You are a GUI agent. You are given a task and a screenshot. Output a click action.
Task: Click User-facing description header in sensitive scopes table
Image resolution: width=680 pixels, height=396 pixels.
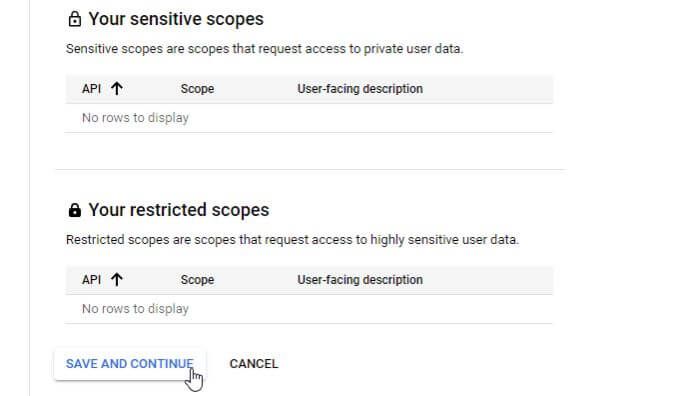360,88
